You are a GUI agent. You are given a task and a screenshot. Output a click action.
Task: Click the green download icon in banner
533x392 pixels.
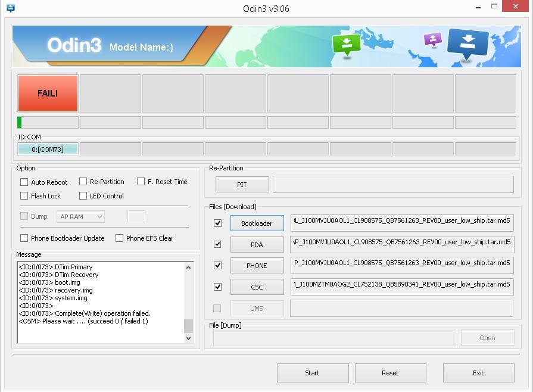click(x=347, y=44)
